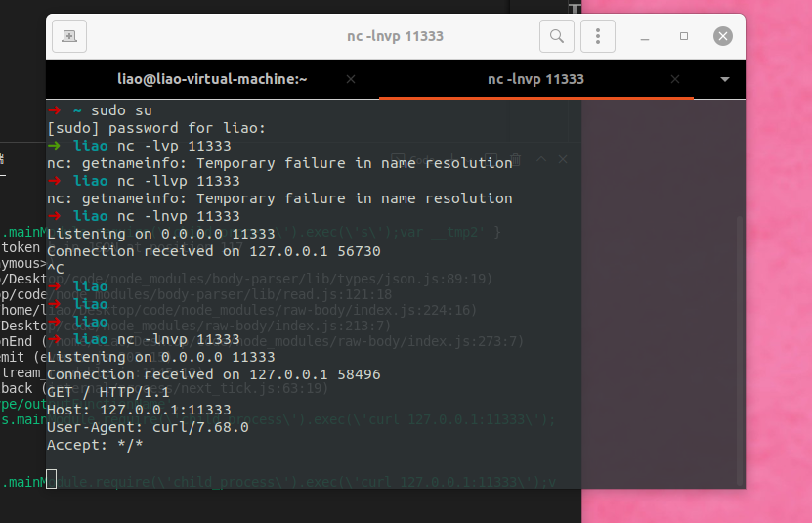
Task: Click the sudo su command text
Action: 122,110
